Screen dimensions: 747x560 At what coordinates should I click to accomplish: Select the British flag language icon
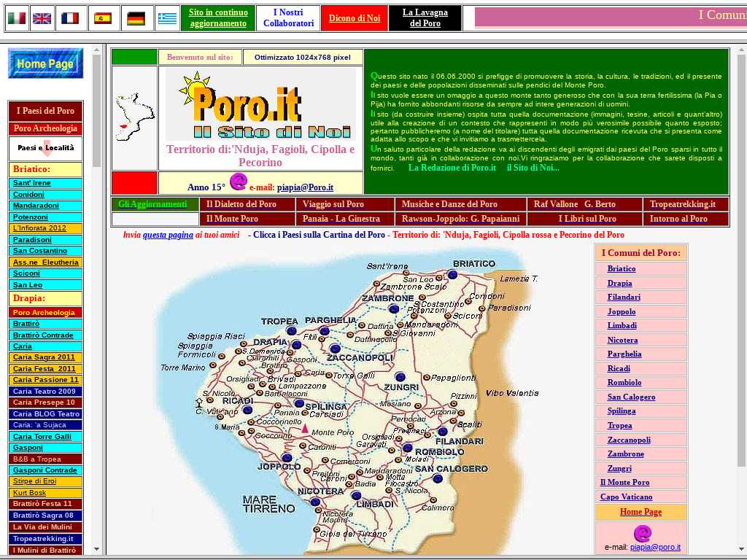tap(42, 18)
